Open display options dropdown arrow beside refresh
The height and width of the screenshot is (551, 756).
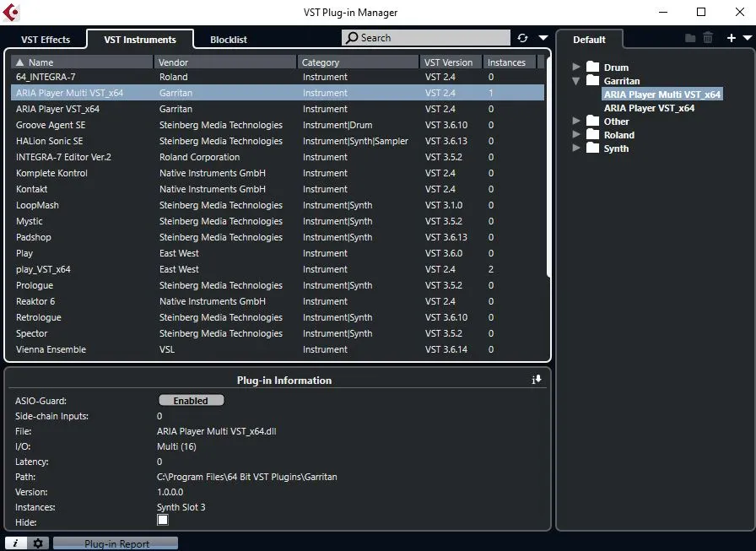coord(543,38)
